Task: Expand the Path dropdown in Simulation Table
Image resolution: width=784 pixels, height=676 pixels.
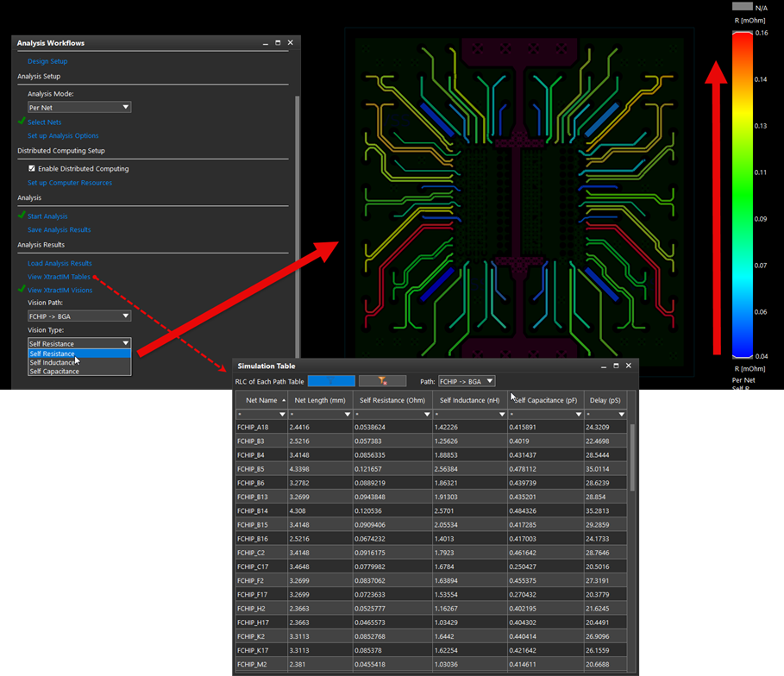Action: coord(467,381)
